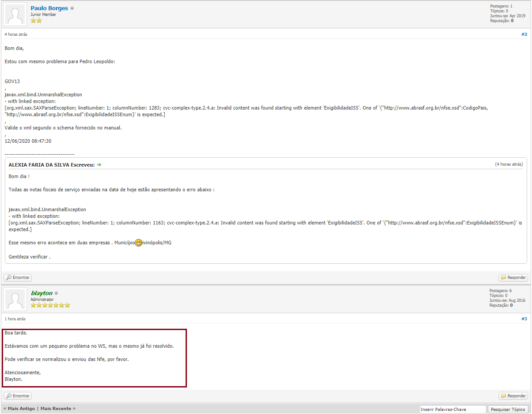Image resolution: width=532 pixels, height=414 pixels.
Task: Click Responder button under Paulo Borges post
Action: pos(513,277)
